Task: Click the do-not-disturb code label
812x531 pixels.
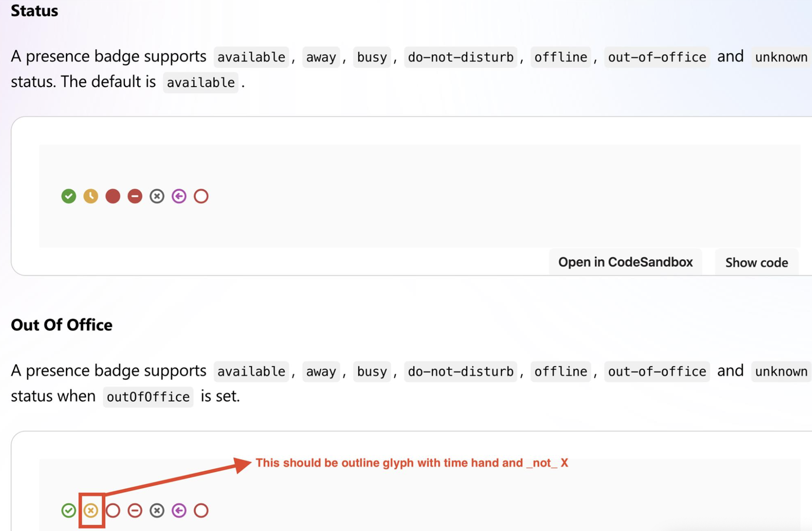Action: pyautogui.click(x=461, y=57)
